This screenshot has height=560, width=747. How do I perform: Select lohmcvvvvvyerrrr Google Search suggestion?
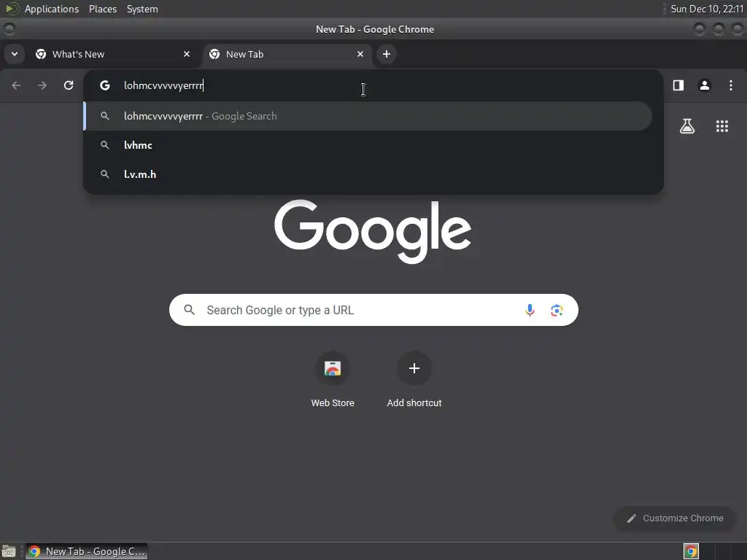[x=368, y=116]
